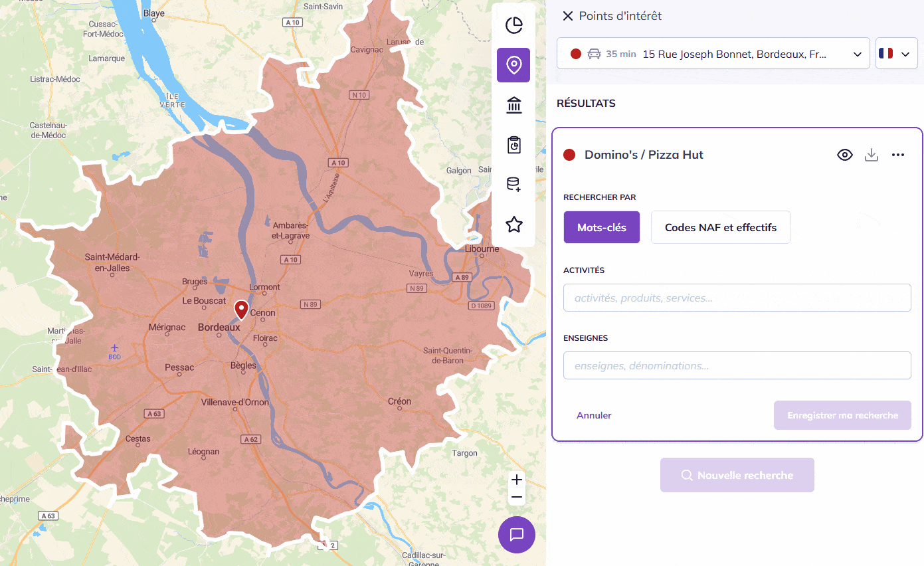Image resolution: width=924 pixels, height=566 pixels.
Task: Click the add database icon
Action: (x=513, y=185)
